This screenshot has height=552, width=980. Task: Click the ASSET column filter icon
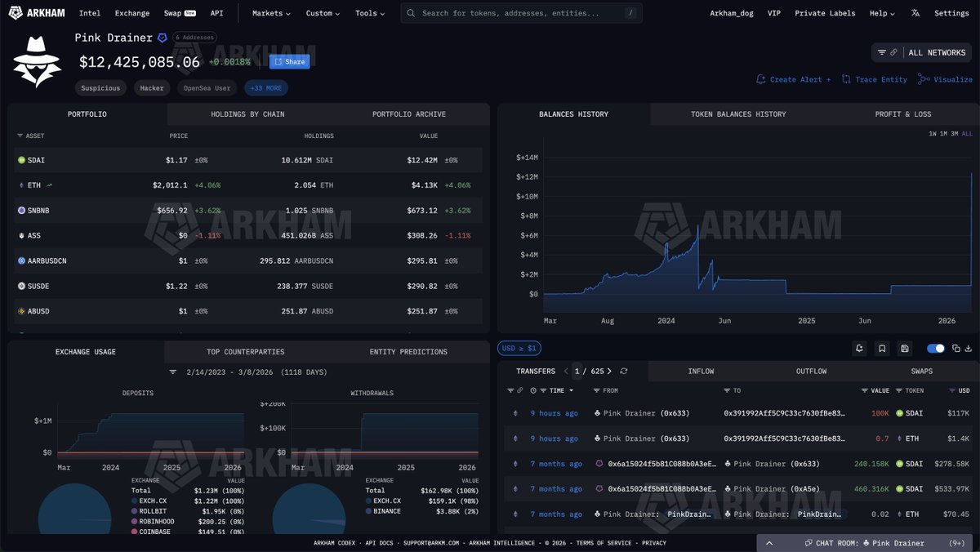20,136
